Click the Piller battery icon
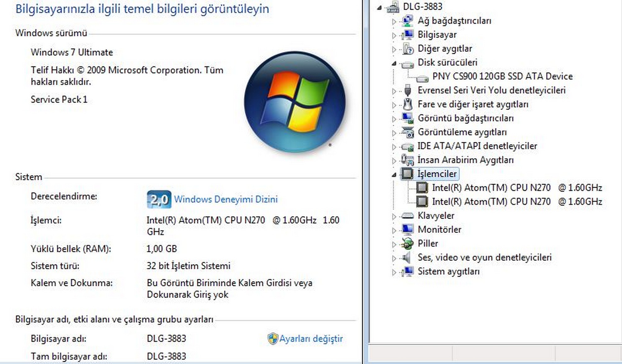This screenshot has width=622, height=364. point(407,243)
